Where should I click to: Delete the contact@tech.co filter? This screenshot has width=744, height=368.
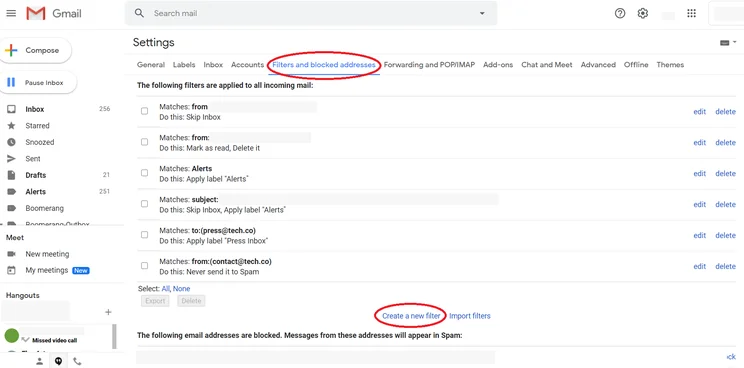point(725,267)
